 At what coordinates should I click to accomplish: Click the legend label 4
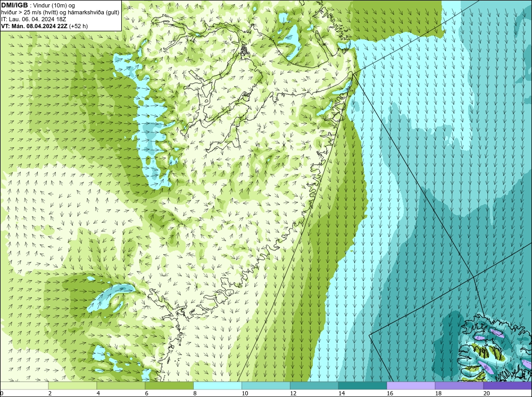[x=98, y=393]
